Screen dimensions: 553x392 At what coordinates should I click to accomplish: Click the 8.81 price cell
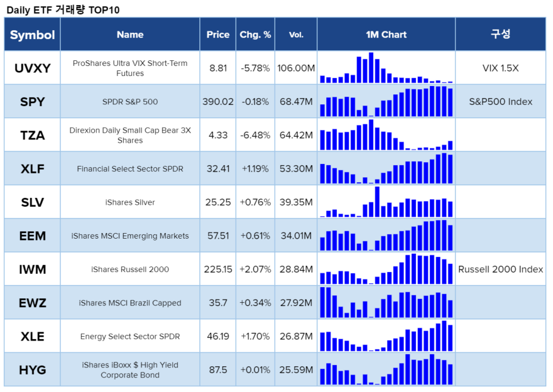pyautogui.click(x=217, y=68)
